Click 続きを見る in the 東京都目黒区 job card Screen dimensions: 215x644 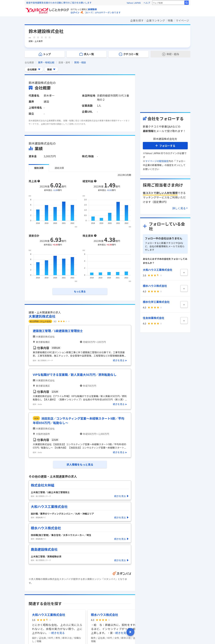point(120,404)
